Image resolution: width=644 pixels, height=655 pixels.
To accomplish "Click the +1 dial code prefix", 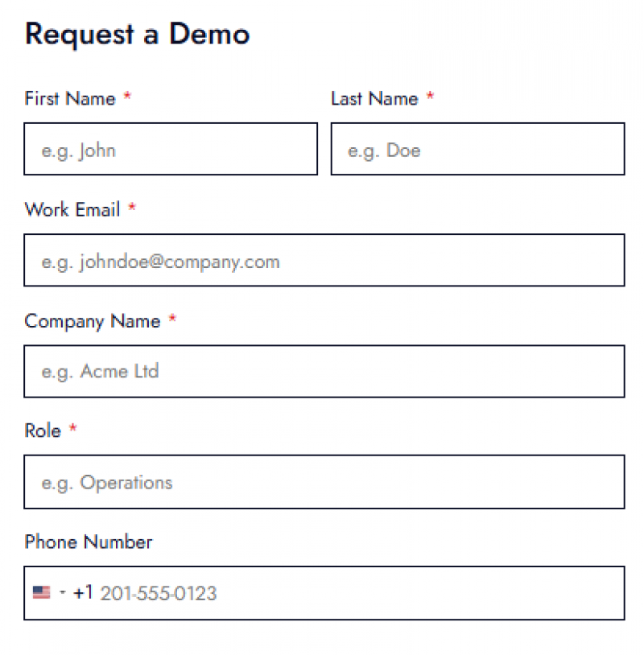I will pos(83,593).
